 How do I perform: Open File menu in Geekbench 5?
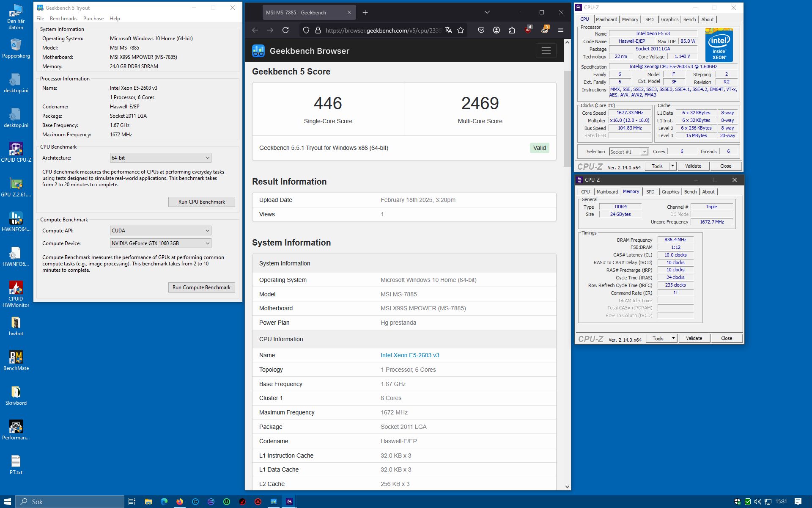pyautogui.click(x=40, y=19)
